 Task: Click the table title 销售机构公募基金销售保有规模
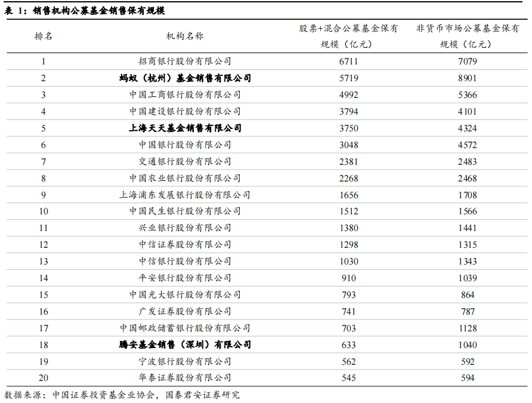point(99,11)
